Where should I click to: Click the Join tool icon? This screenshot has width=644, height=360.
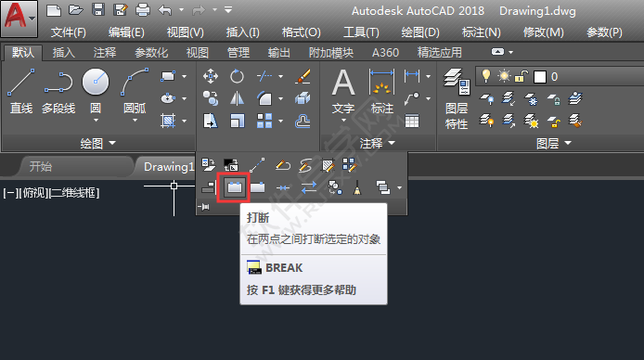[283, 187]
